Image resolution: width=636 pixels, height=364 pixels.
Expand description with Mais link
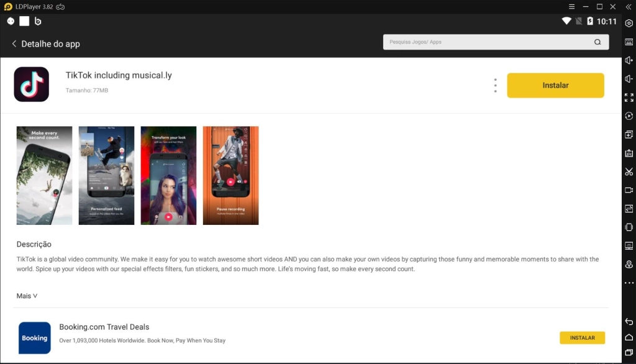27,296
